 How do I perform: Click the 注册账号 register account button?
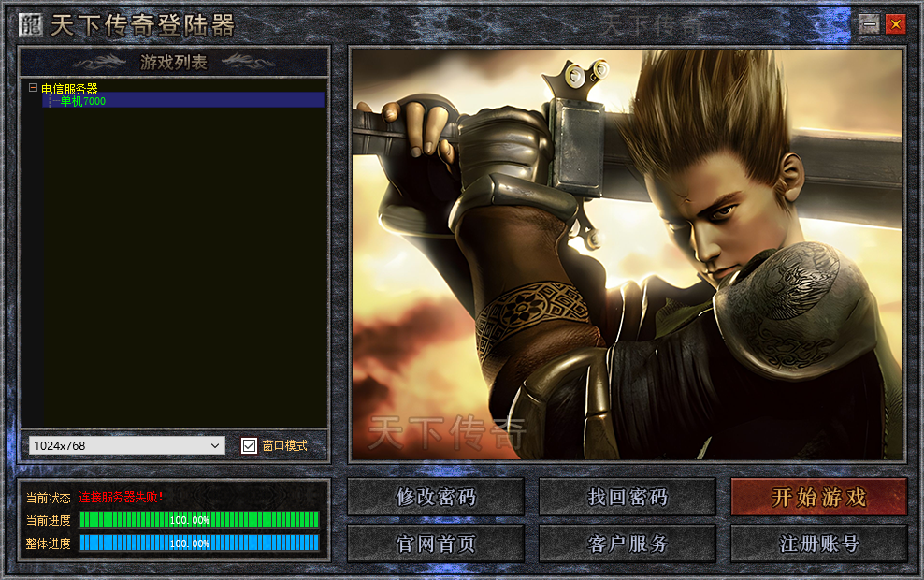coord(820,543)
